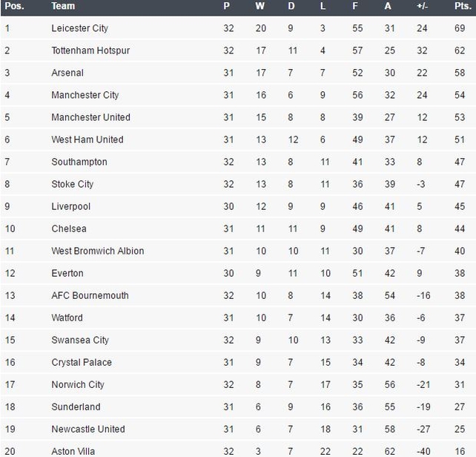The width and height of the screenshot is (476, 457).
Task: Open the Tottenham Hotspur team link
Action: [90, 50]
